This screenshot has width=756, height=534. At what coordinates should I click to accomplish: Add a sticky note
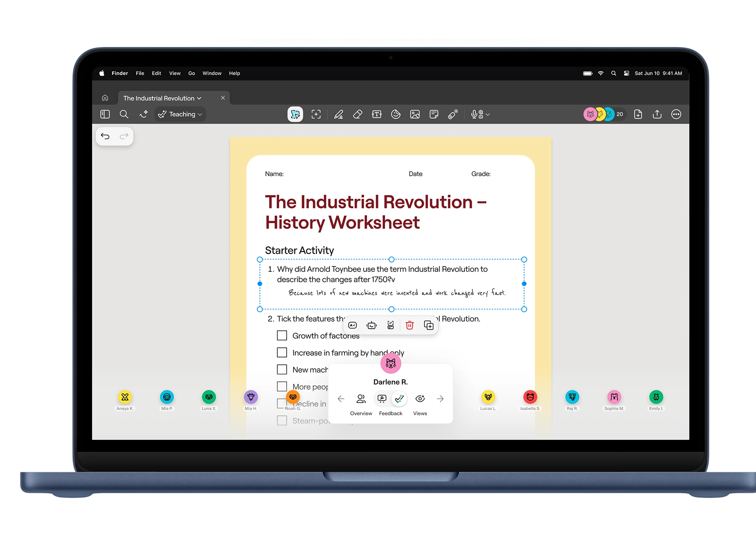[434, 114]
